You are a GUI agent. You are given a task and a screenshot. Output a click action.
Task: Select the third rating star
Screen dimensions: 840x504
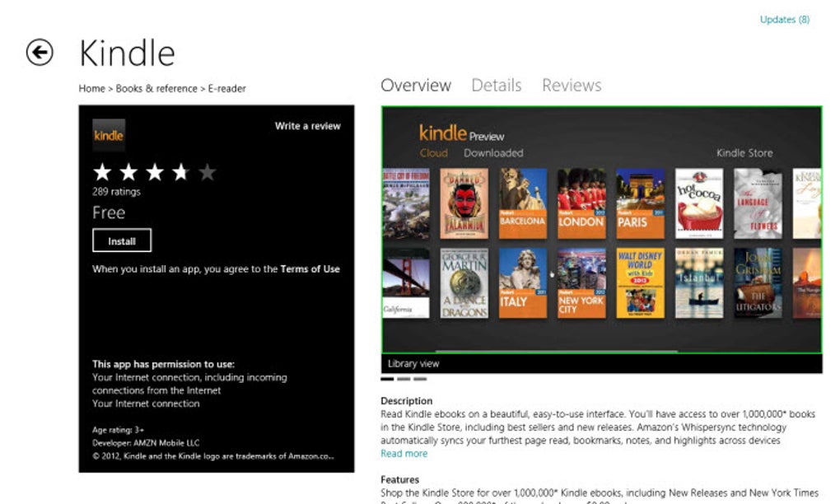(x=155, y=172)
